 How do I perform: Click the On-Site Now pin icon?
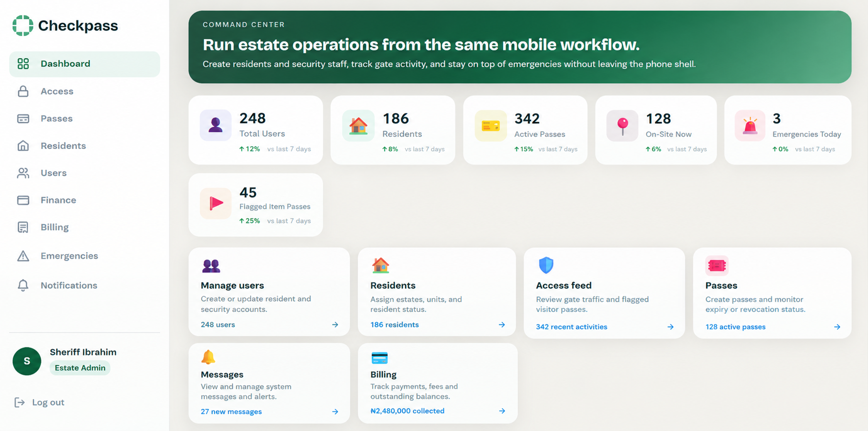(622, 125)
